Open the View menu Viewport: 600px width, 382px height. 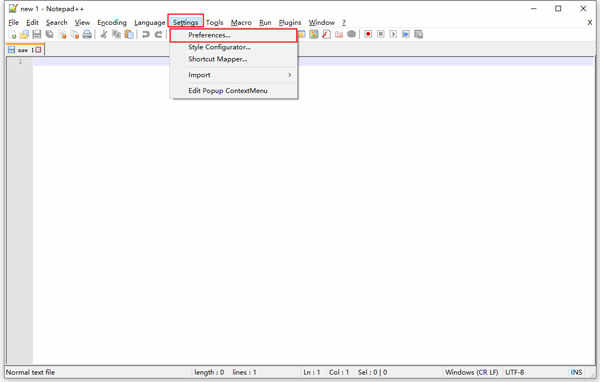(x=82, y=23)
